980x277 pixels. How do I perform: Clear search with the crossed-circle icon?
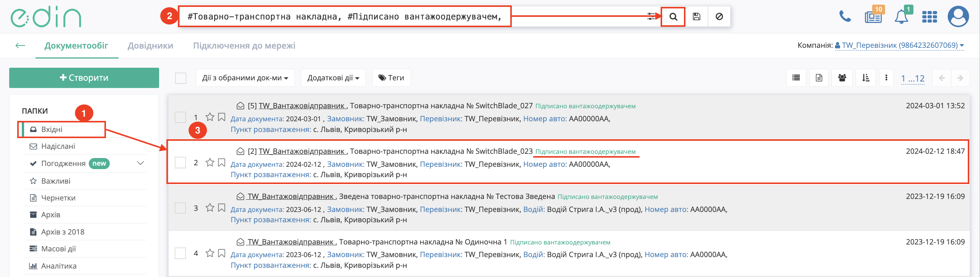point(719,17)
